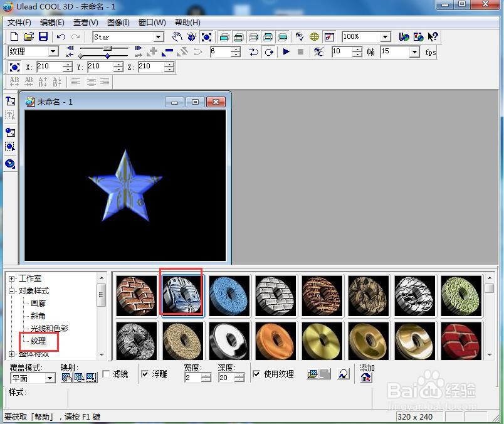Open the 文件(F) menu
This screenshot has width=504, height=424.
click(19, 23)
